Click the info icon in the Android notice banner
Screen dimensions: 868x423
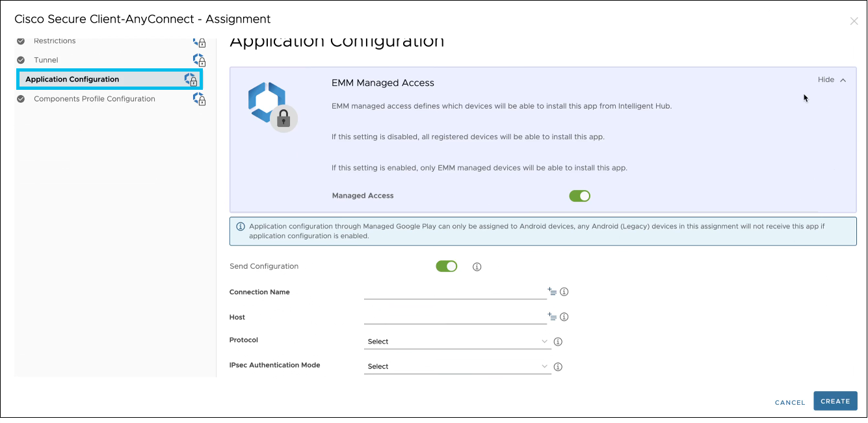(241, 226)
